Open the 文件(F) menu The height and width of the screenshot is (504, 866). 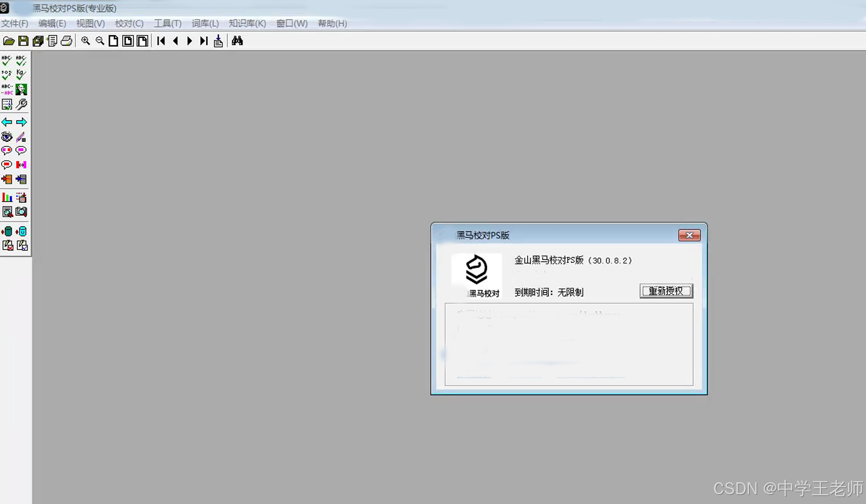[15, 23]
